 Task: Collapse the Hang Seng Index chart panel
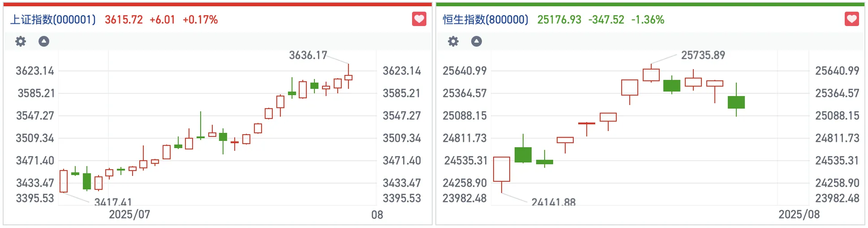tap(477, 42)
